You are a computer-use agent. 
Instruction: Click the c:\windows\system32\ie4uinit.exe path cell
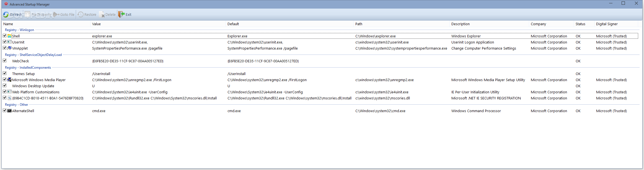pyautogui.click(x=382, y=92)
